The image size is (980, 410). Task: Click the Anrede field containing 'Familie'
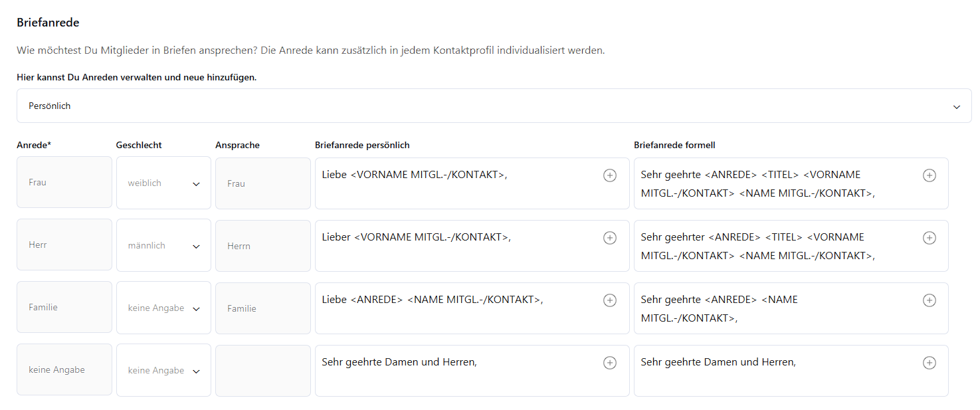click(64, 307)
